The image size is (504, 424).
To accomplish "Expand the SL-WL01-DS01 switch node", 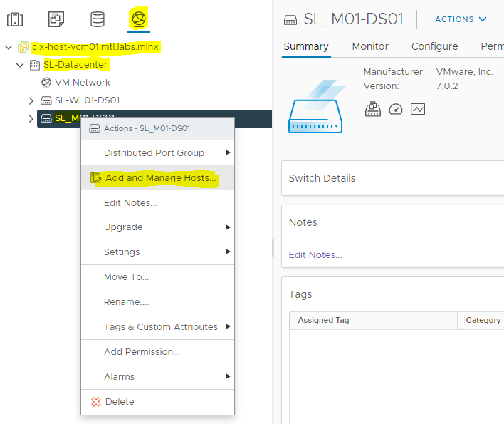I will click(x=31, y=101).
